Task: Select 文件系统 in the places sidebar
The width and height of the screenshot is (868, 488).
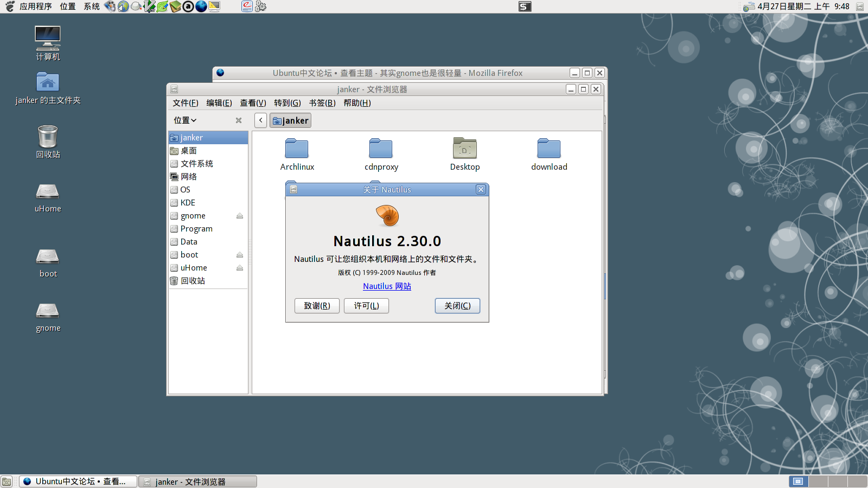Action: pyautogui.click(x=208, y=164)
